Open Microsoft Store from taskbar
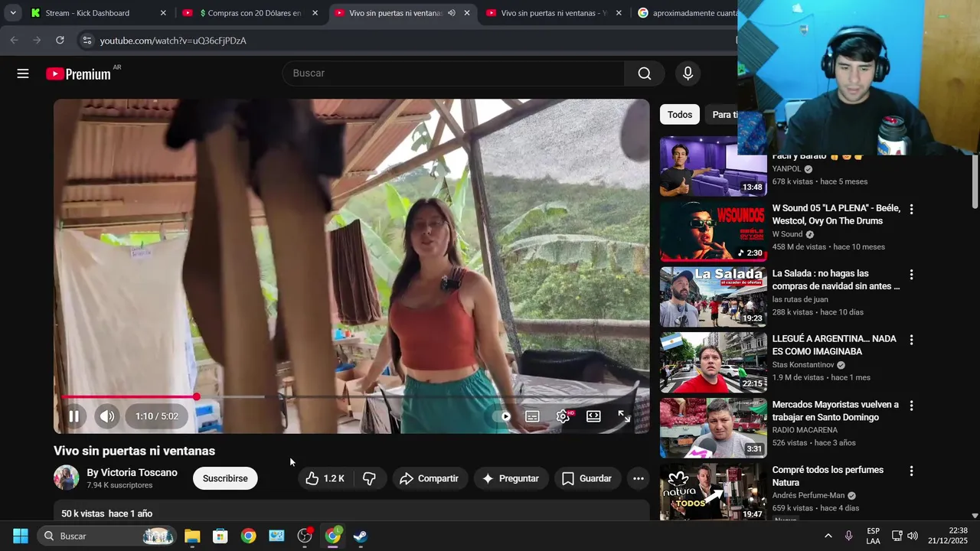The image size is (980, 551). 220,536
